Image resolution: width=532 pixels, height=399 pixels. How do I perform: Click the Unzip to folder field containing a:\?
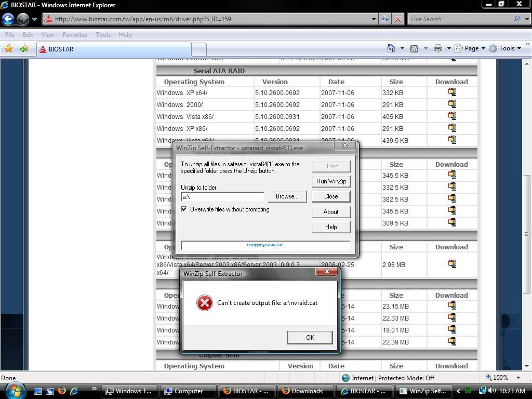click(222, 197)
